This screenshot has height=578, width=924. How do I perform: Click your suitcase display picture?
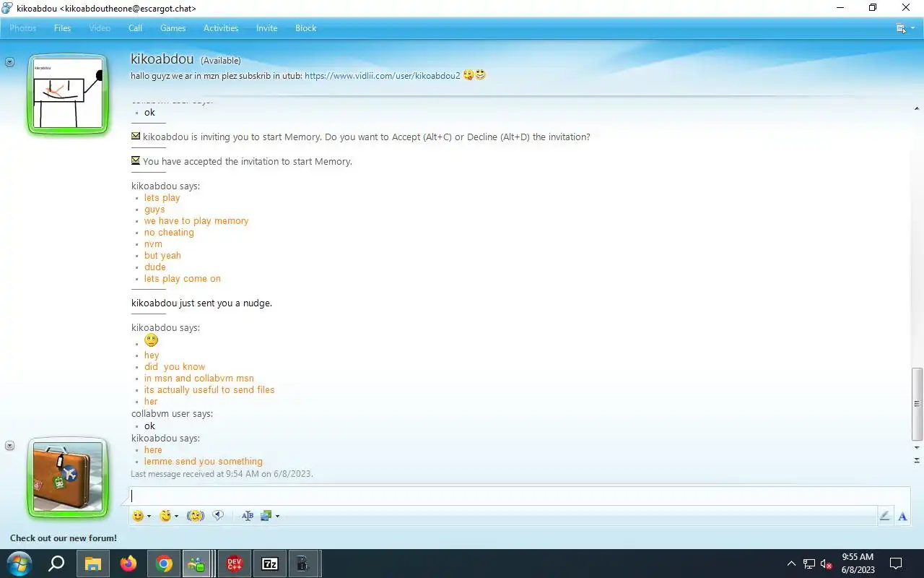click(x=69, y=478)
